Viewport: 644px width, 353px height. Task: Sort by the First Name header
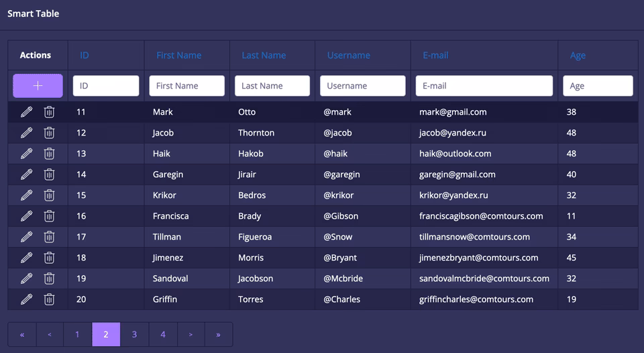pyautogui.click(x=178, y=56)
